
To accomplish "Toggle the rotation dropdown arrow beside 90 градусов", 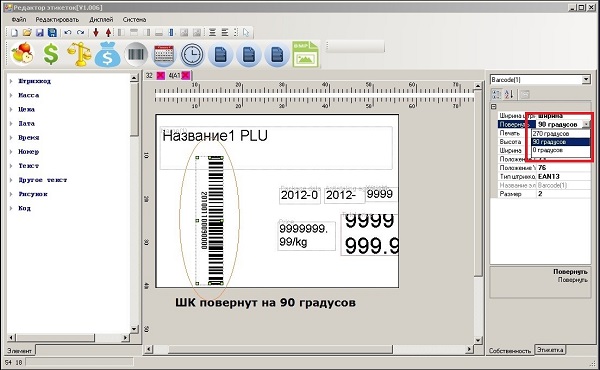I will pos(586,124).
